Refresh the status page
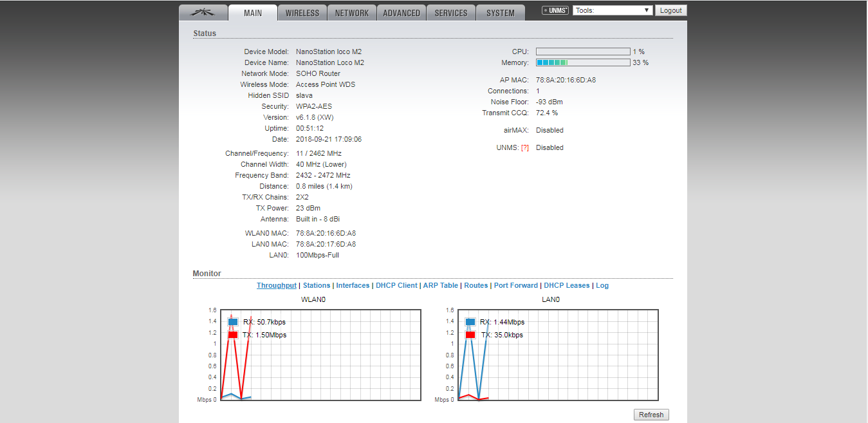 click(651, 415)
